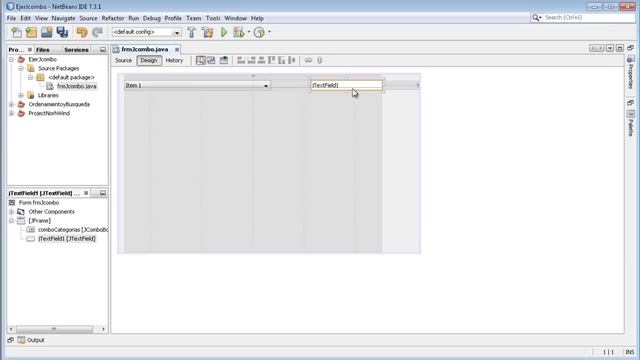The height and width of the screenshot is (360, 640).
Task: Open the File menu
Action: pyautogui.click(x=11, y=18)
